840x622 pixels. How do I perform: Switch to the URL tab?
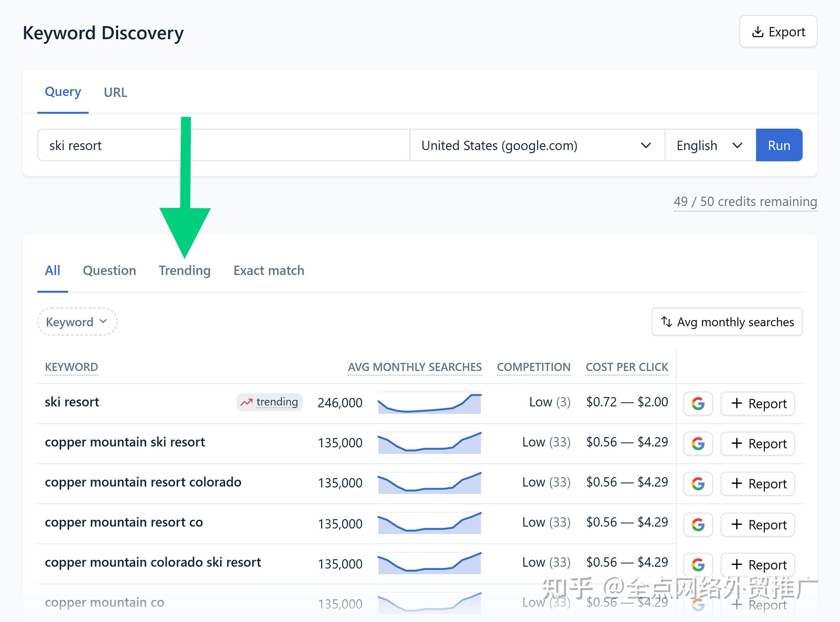[x=115, y=92]
